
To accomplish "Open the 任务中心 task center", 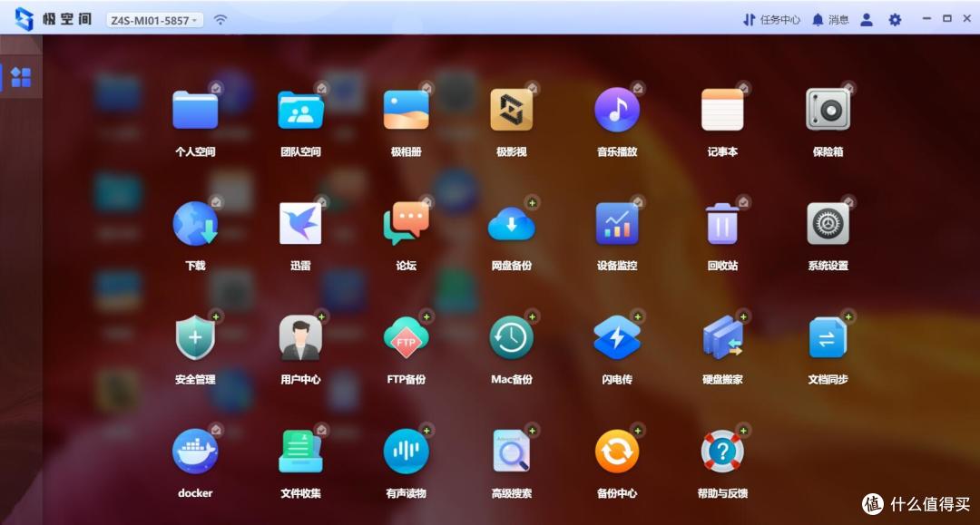I will pyautogui.click(x=772, y=20).
